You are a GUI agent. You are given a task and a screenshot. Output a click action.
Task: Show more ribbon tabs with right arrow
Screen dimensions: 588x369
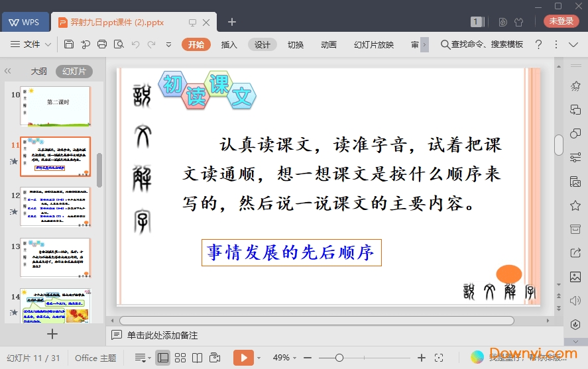coord(424,44)
